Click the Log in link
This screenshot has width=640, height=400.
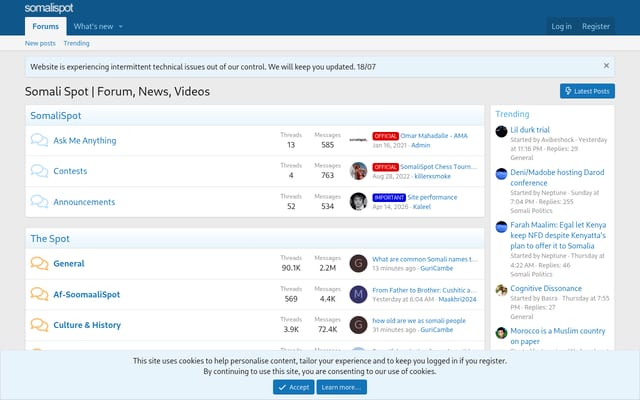[x=561, y=26]
